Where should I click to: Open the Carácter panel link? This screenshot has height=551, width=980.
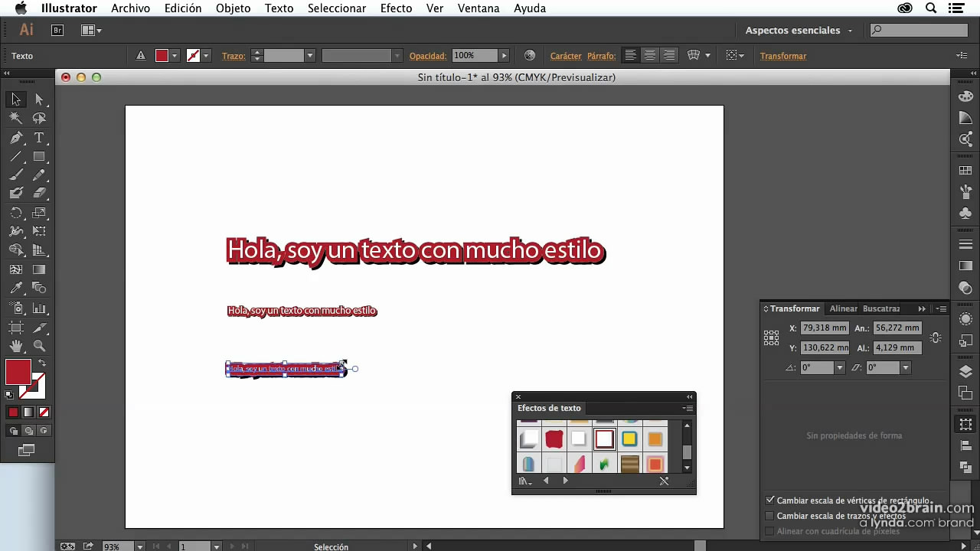click(566, 56)
